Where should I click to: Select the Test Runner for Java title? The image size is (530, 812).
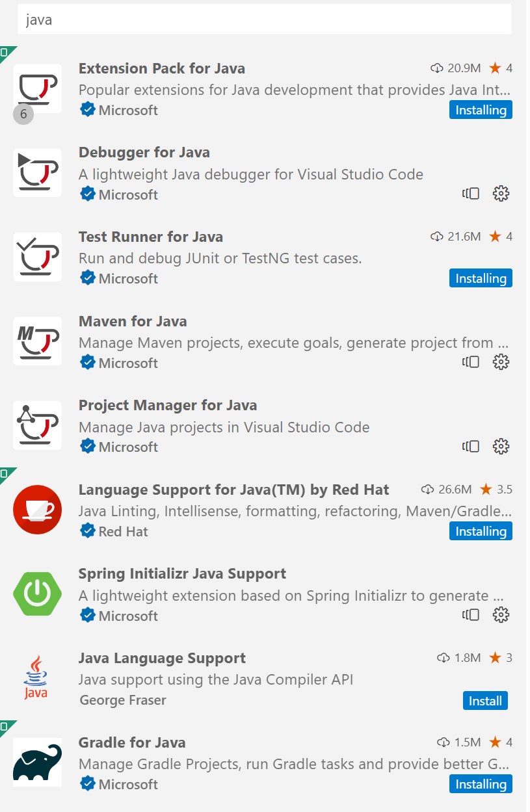pos(151,237)
